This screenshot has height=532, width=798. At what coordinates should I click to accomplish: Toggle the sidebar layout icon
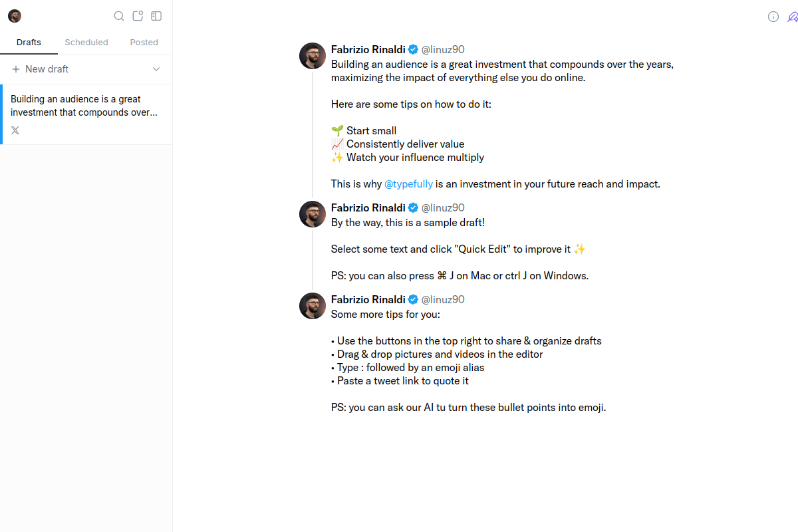(x=156, y=16)
